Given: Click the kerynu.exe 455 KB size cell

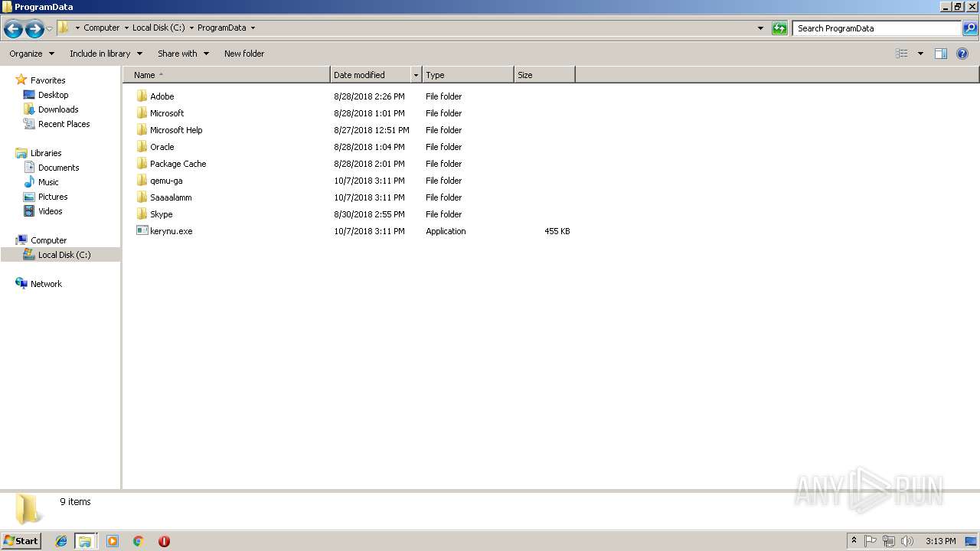Looking at the screenshot, I should coord(557,231).
